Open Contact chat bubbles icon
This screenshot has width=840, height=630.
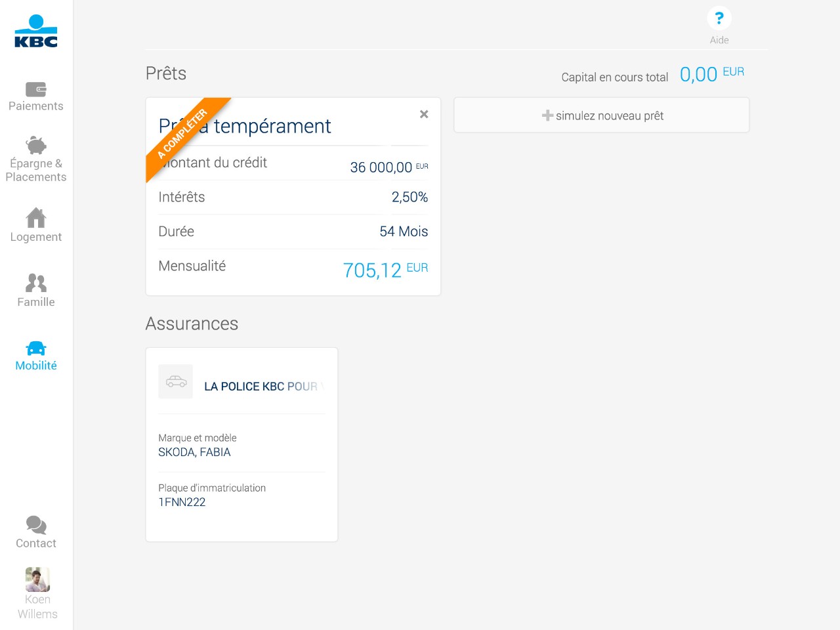[36, 525]
